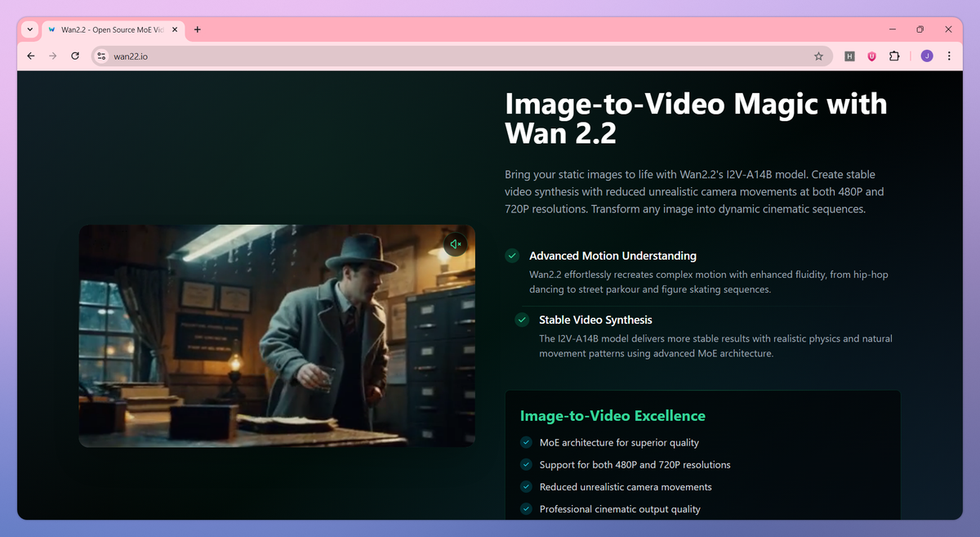Click the Advanced Motion Understanding title

tap(612, 256)
